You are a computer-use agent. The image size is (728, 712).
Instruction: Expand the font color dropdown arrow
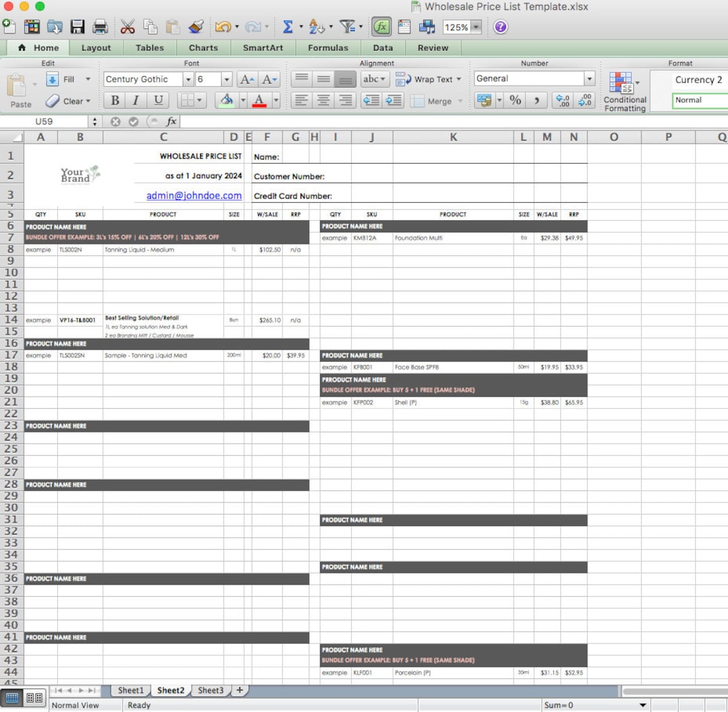coord(276,100)
